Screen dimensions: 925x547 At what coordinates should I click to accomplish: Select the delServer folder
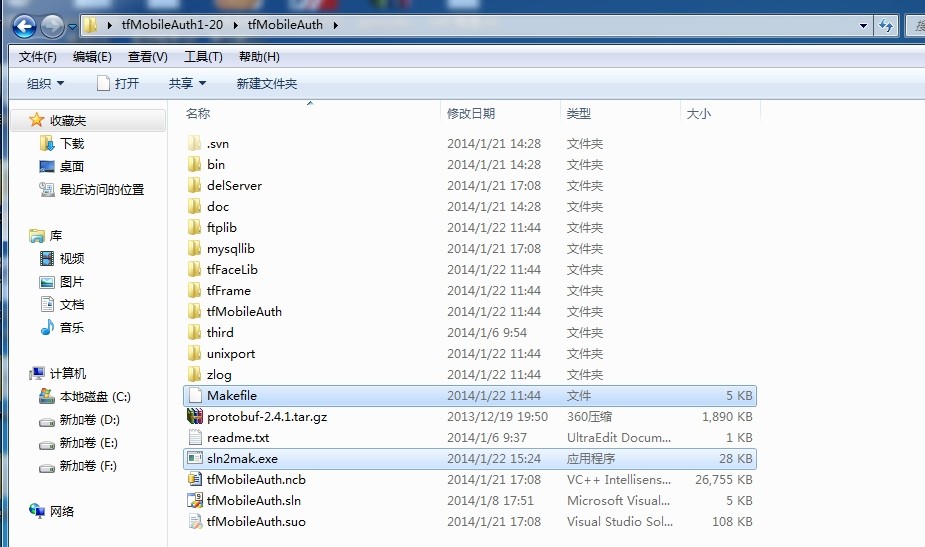click(x=225, y=185)
